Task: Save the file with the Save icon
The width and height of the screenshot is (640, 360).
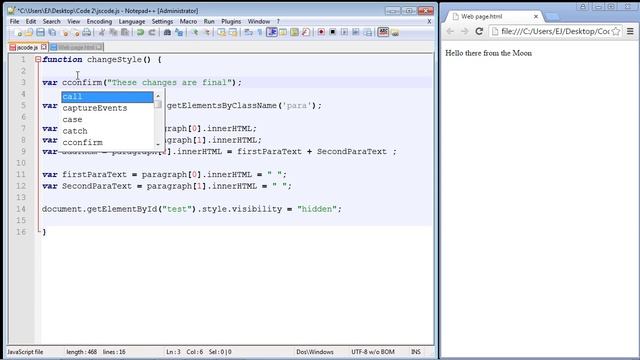Action: click(x=40, y=32)
